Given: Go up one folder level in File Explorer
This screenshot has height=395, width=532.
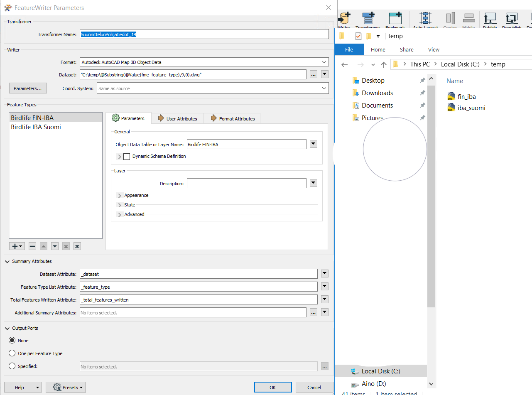Looking at the screenshot, I should tap(383, 64).
